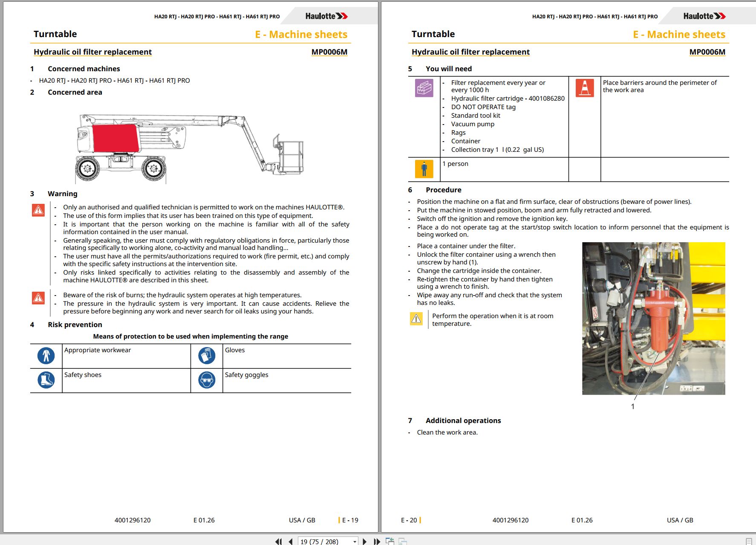Click the Haulotte logo on right page
The height and width of the screenshot is (545, 756).
tap(704, 16)
